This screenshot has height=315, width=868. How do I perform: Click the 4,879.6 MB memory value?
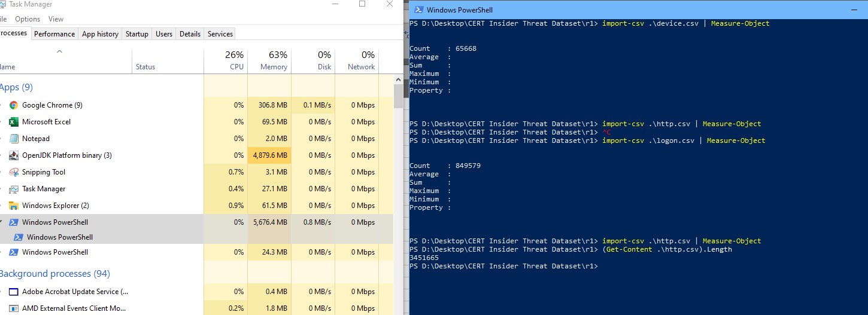point(270,155)
